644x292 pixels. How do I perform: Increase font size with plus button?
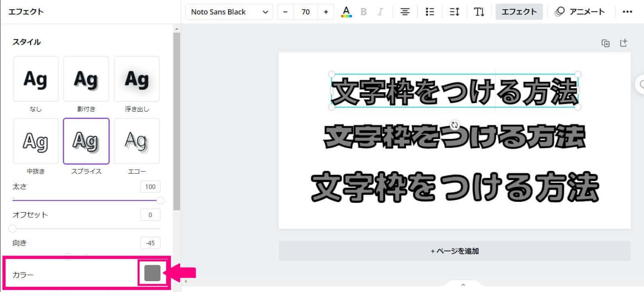(326, 12)
